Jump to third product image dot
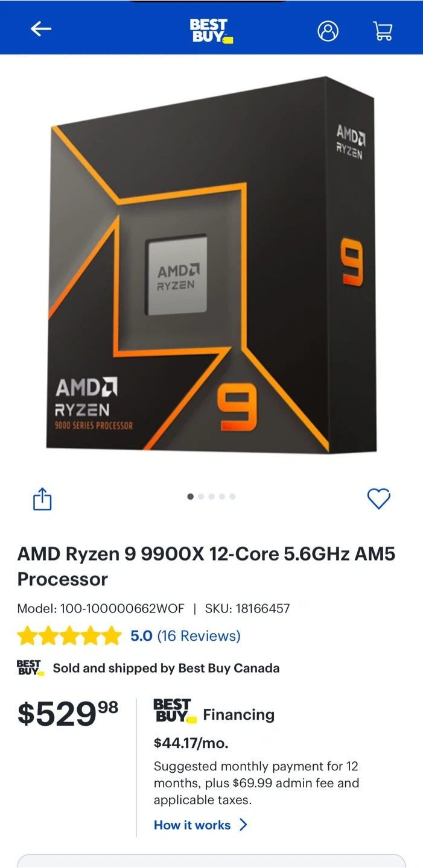 [x=211, y=497]
